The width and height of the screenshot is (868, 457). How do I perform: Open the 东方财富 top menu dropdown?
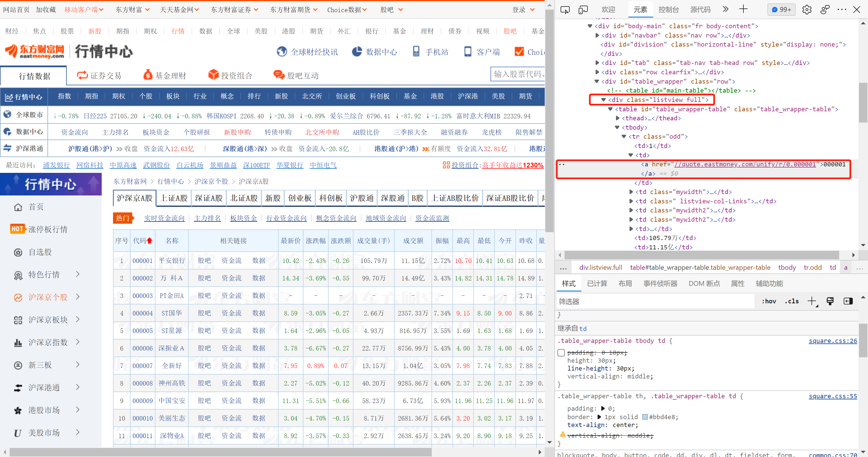(x=133, y=10)
